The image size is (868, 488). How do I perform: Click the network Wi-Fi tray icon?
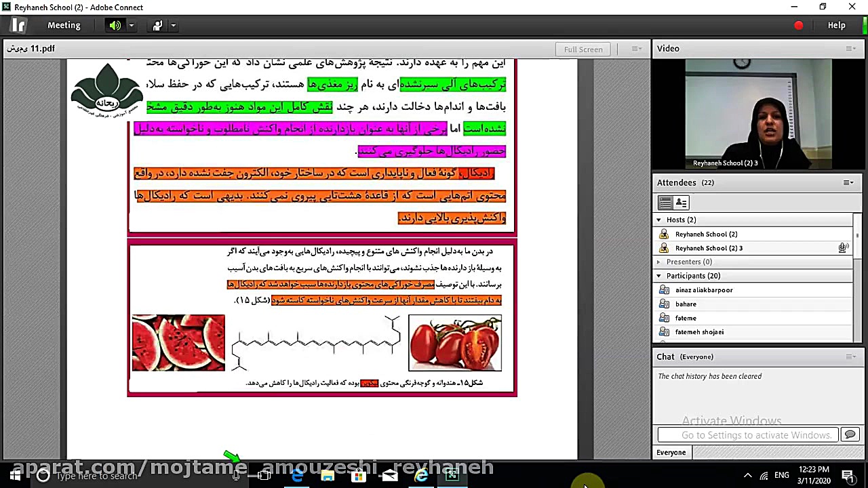764,475
